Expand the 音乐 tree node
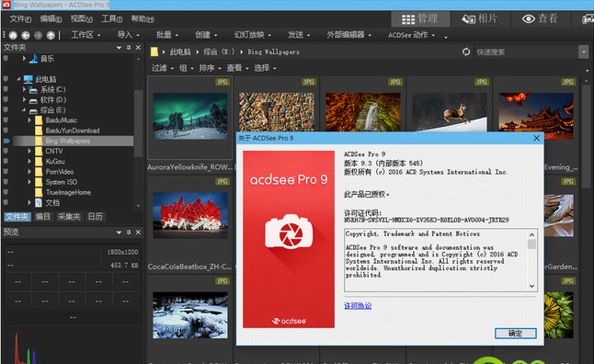Viewport: 594px width, 364px height. (x=24, y=58)
